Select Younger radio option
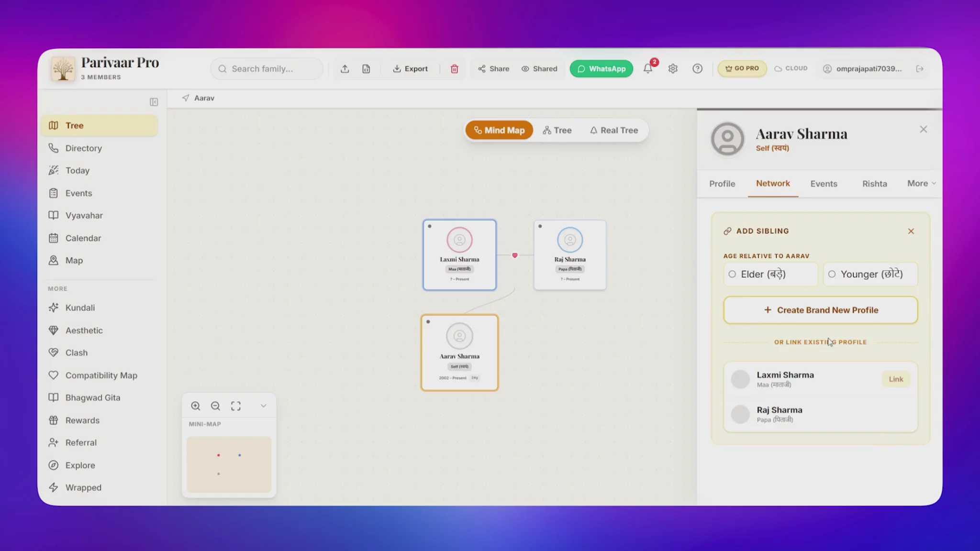Viewport: 980px width, 551px height. [x=870, y=275]
